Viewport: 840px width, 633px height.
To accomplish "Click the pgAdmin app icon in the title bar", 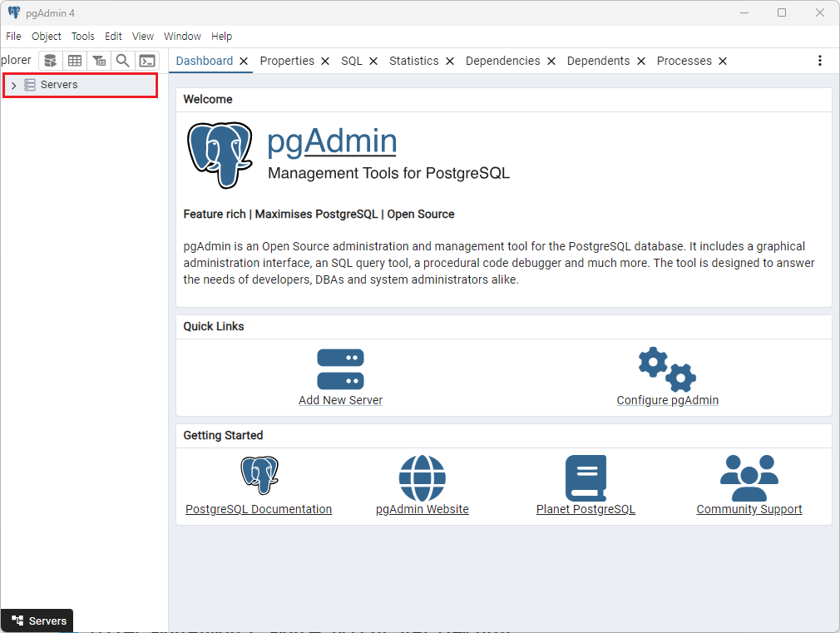I will click(14, 12).
